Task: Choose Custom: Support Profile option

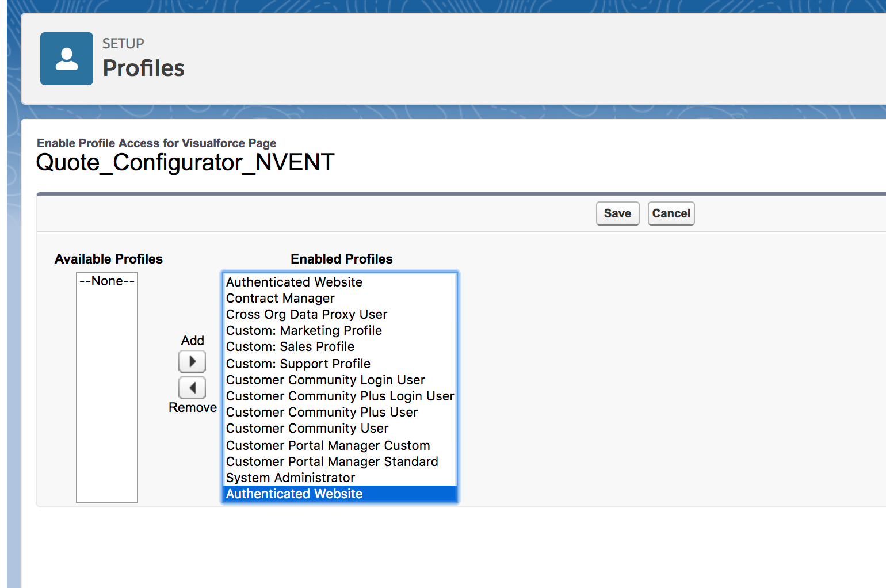Action: coord(298,364)
